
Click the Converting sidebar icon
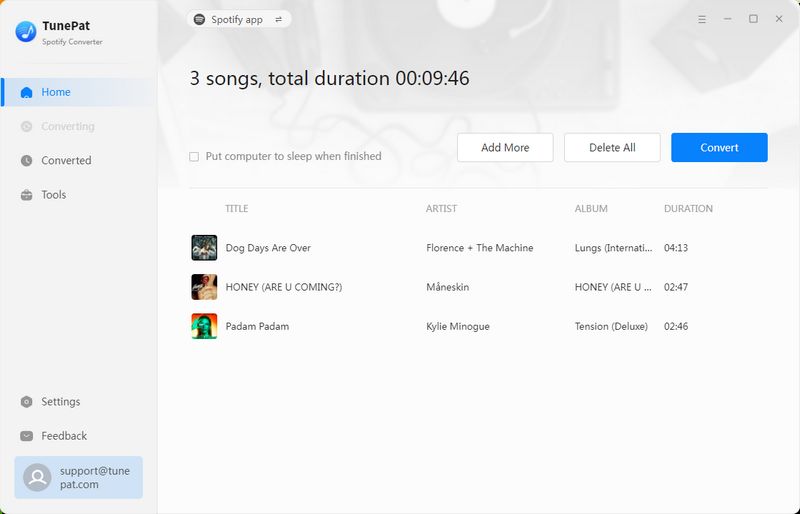point(27,127)
